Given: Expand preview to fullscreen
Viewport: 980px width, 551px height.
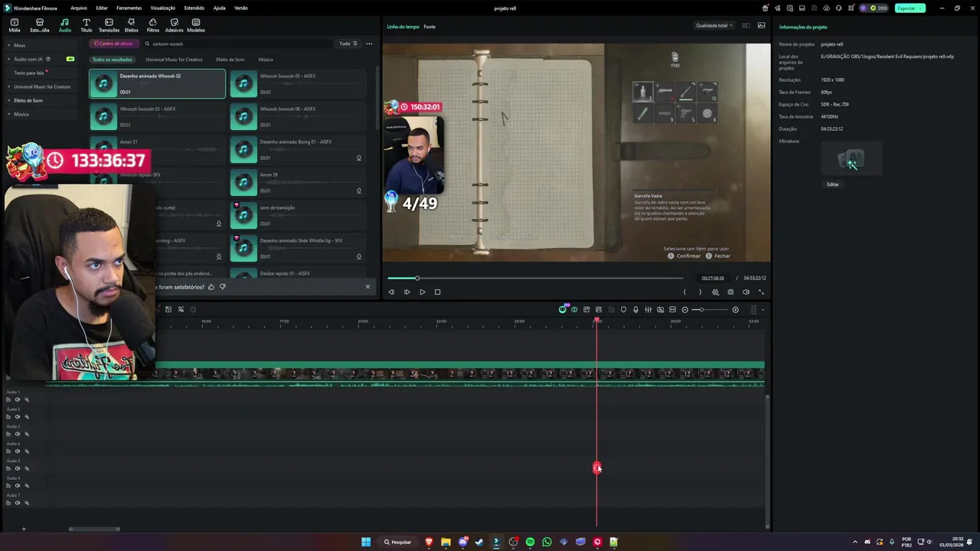Looking at the screenshot, I should pyautogui.click(x=761, y=292).
